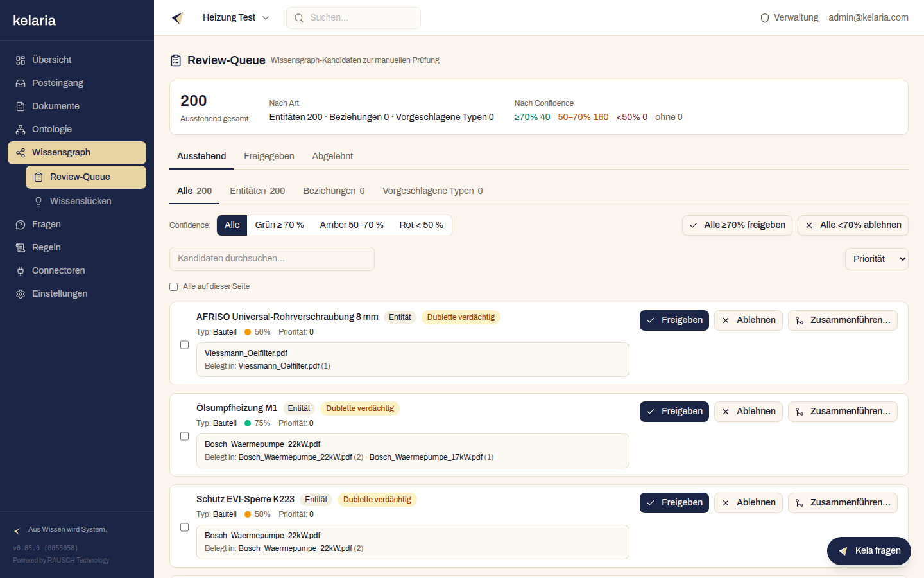Filter confidence by Rot < 50 %
This screenshot has width=924, height=578.
[x=422, y=225]
